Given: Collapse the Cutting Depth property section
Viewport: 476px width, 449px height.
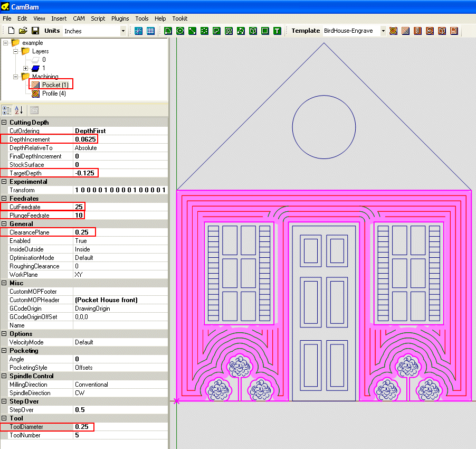Looking at the screenshot, I should coord(4,123).
